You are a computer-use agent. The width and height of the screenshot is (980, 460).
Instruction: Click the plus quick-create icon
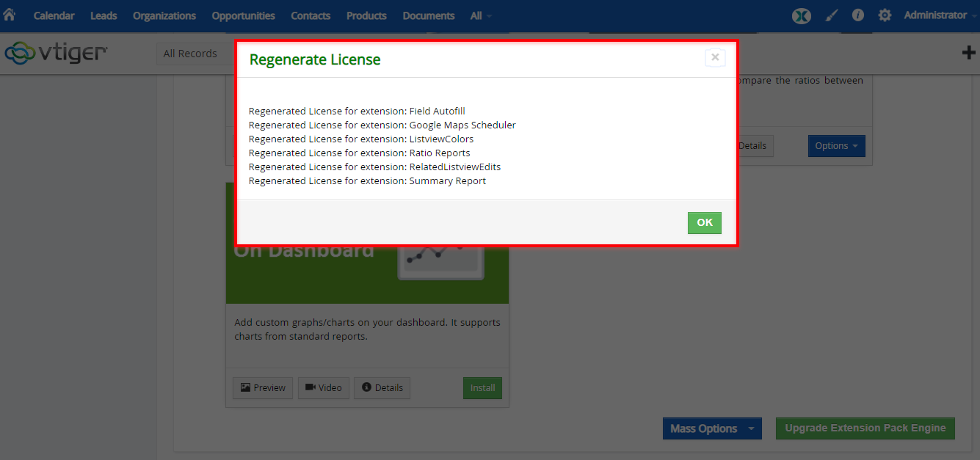coord(969,52)
